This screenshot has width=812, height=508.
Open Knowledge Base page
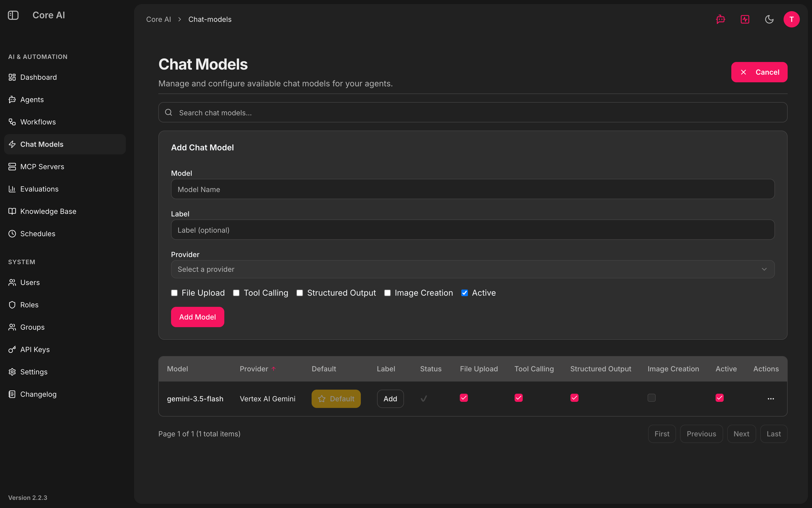[x=65, y=211]
